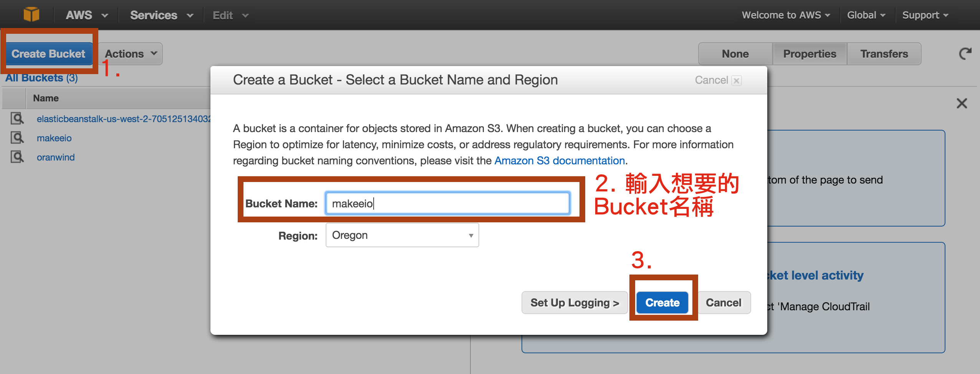Click into the Bucket Name input field
980x374 pixels.
(x=447, y=203)
